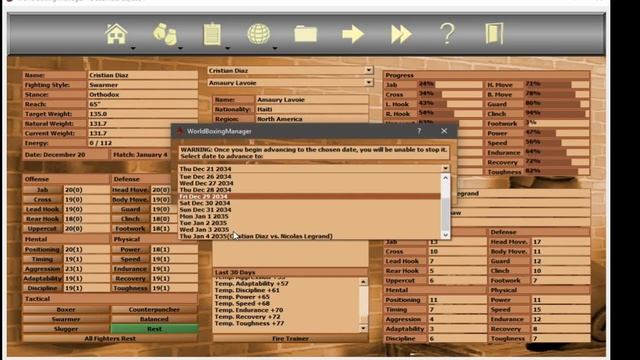Click the exit door icon

tap(494, 34)
